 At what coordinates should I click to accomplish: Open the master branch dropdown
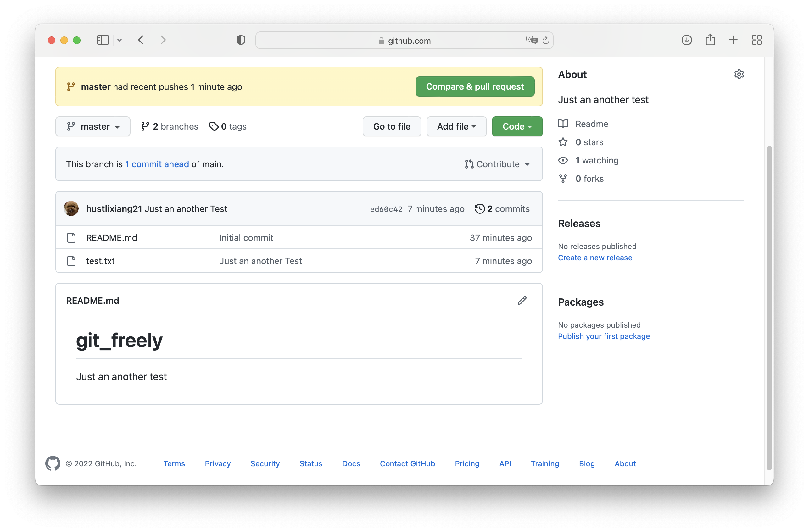click(93, 126)
